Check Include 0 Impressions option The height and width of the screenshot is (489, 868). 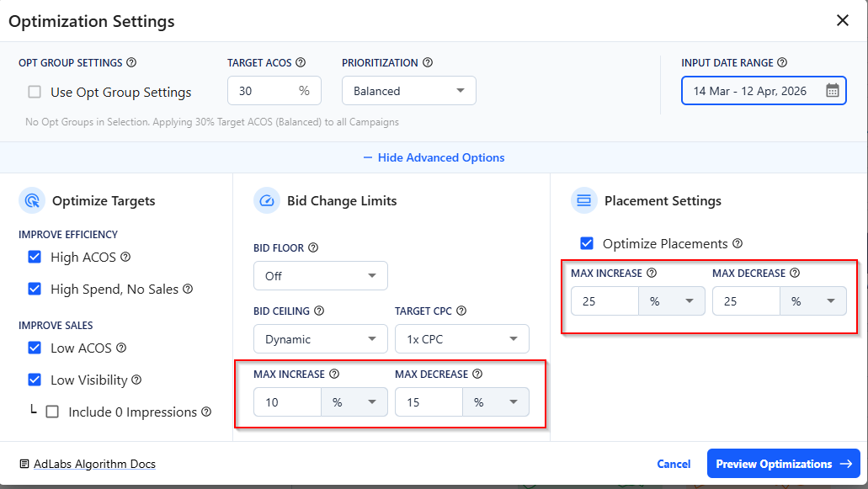[x=52, y=412]
